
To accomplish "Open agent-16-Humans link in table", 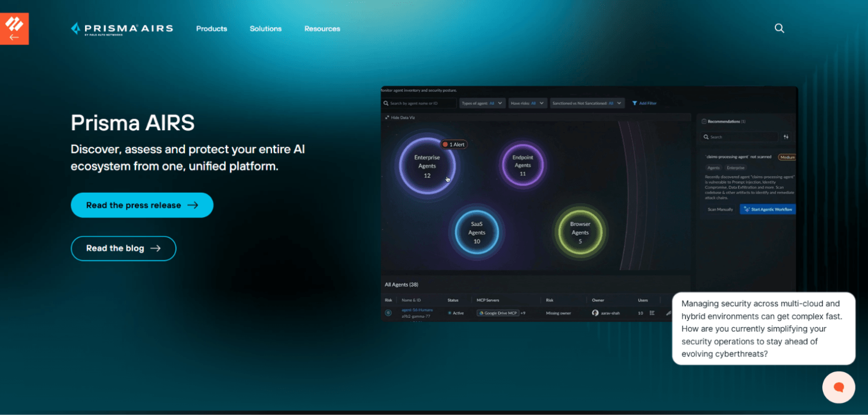I will (x=417, y=310).
